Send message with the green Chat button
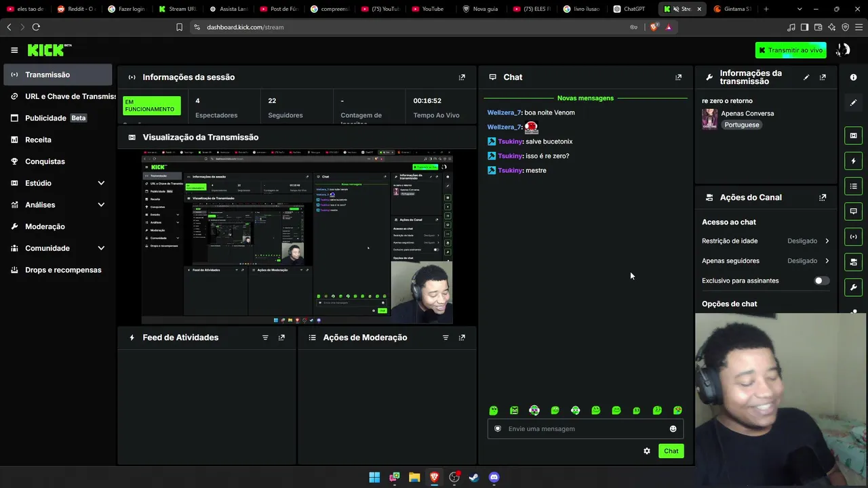 coord(671,451)
